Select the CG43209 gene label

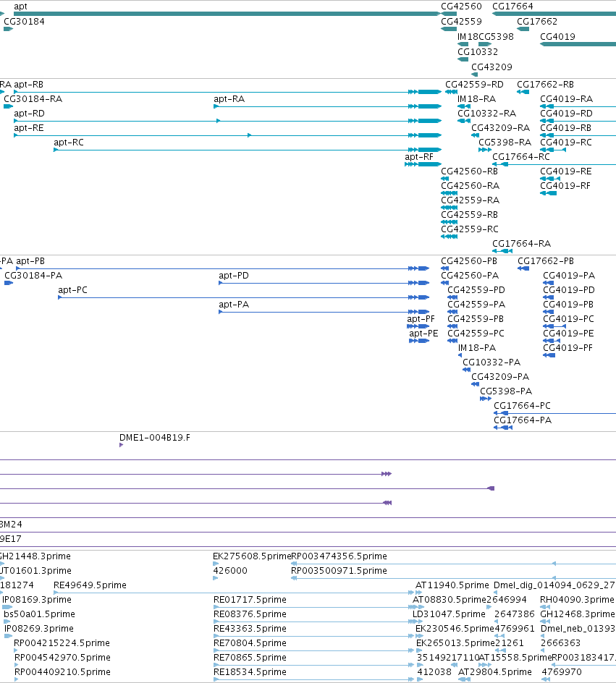point(491,67)
